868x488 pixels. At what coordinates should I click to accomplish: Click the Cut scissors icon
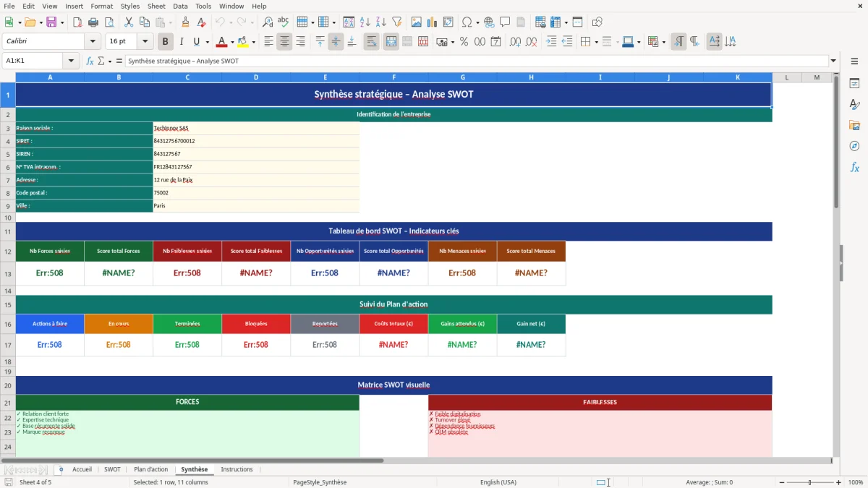pos(127,22)
